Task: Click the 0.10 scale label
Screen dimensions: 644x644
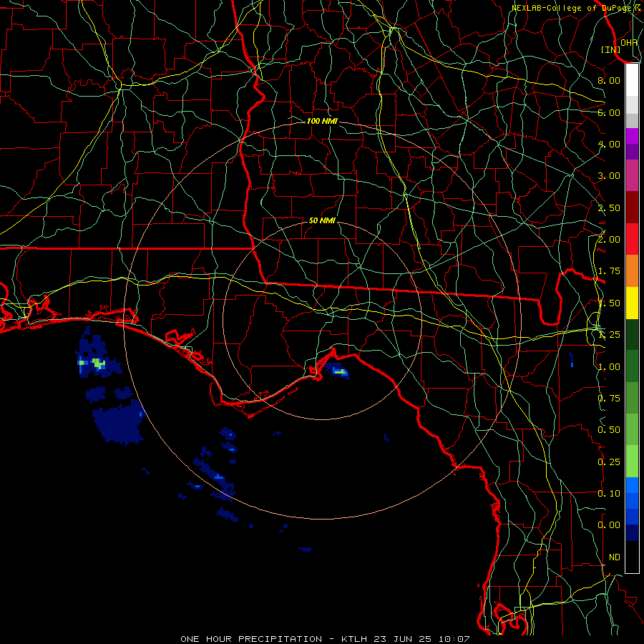Action: tap(609, 494)
